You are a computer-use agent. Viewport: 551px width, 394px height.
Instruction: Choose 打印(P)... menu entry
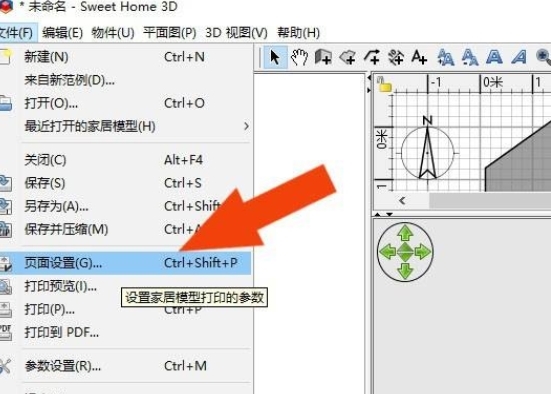tap(125, 309)
